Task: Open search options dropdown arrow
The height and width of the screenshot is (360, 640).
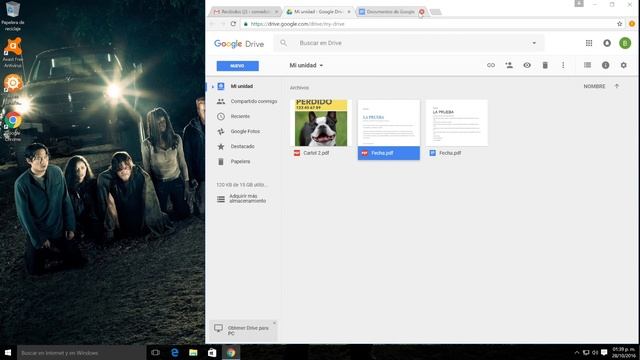Action: tap(534, 43)
